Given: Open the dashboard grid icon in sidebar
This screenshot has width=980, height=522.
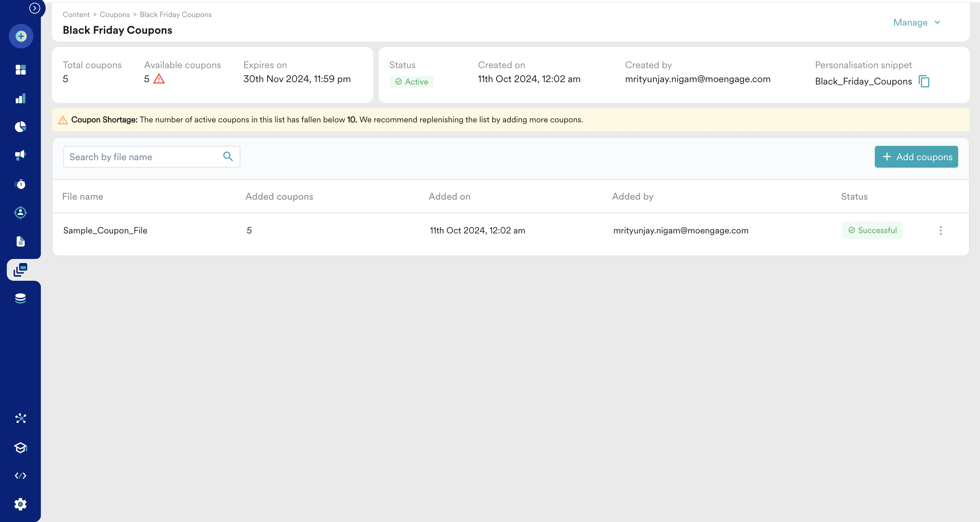Looking at the screenshot, I should 20,70.
